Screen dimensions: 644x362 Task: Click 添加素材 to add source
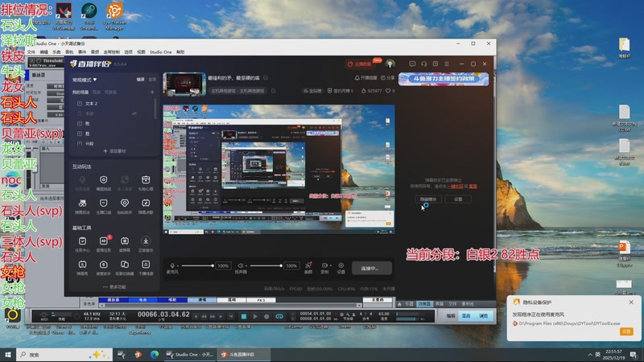pos(114,151)
